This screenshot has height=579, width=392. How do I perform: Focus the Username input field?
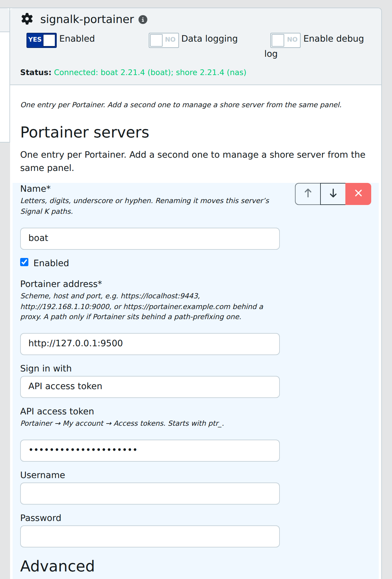point(150,493)
